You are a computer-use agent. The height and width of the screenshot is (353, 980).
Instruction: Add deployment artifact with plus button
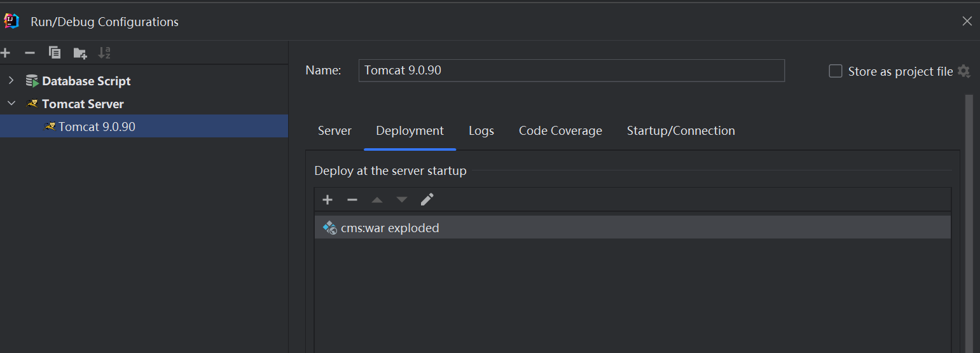point(328,200)
